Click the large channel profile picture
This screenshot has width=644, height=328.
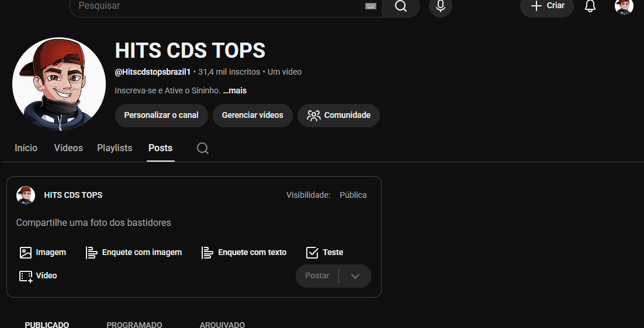click(59, 84)
